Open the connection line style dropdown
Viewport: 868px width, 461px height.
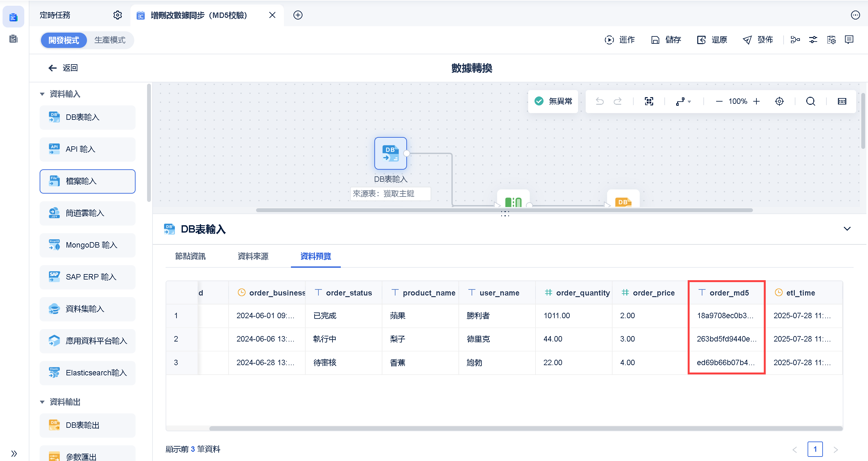coord(683,101)
